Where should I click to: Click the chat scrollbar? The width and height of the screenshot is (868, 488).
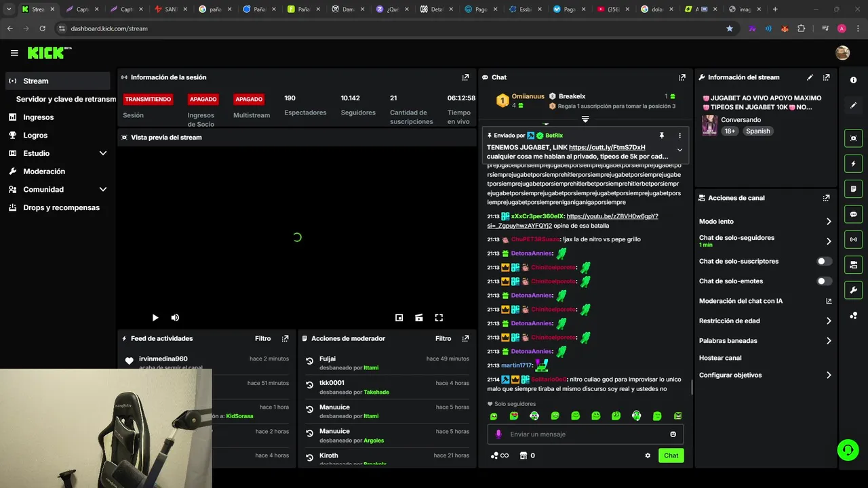tap(692, 386)
